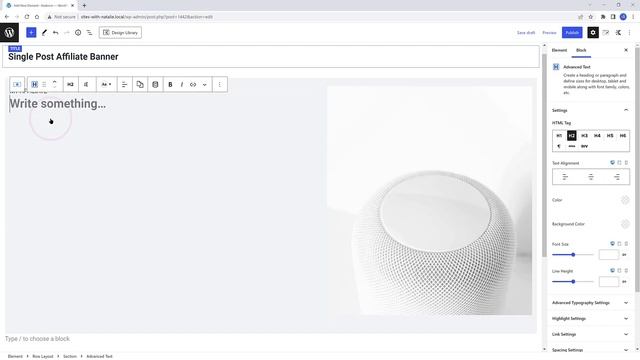Click the Preview link

tap(549, 33)
